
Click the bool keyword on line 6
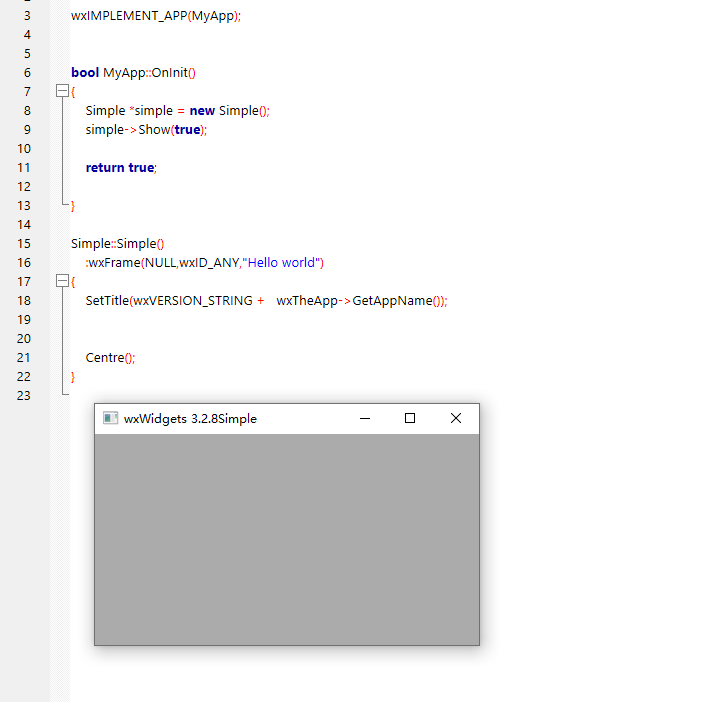point(85,73)
